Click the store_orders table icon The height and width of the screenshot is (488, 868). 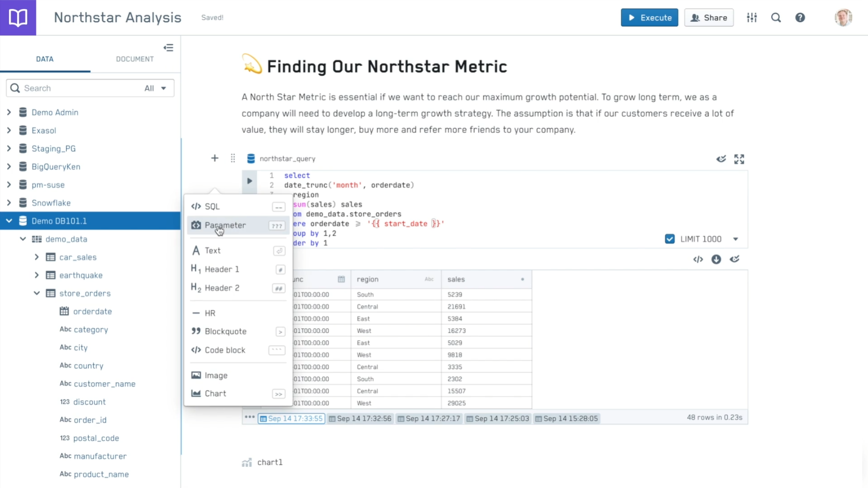pos(50,293)
